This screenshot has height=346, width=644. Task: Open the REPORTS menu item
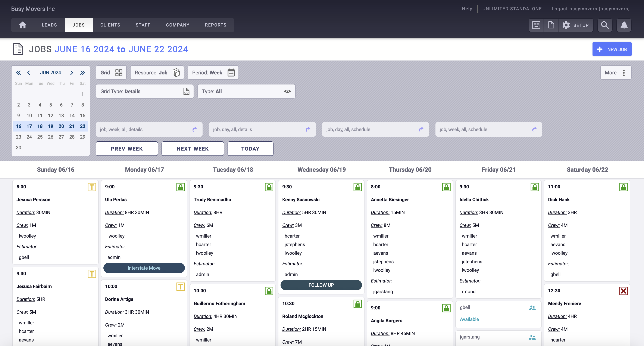(x=216, y=25)
